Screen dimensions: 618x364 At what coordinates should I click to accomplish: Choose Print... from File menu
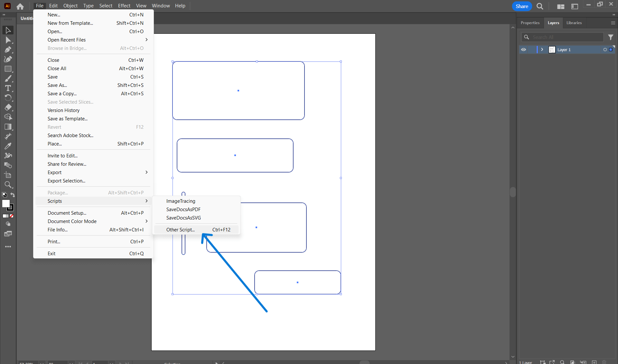(x=93, y=242)
